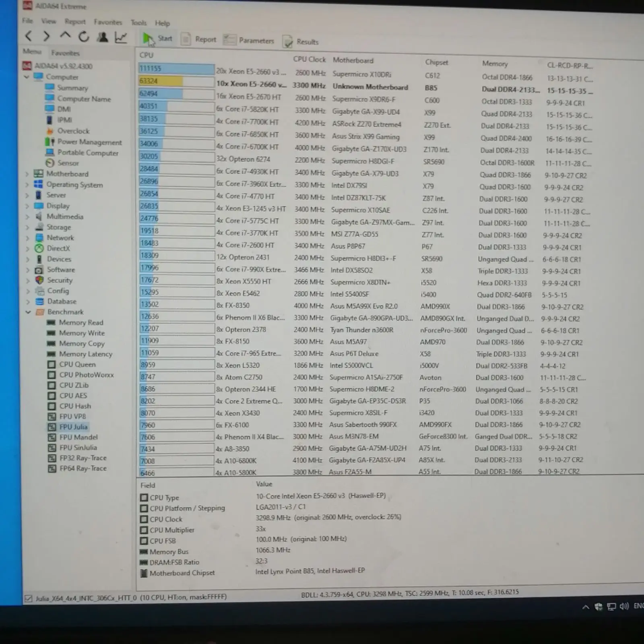The width and height of the screenshot is (644, 644).
Task: Switch to the Favorites side tab
Action: pyautogui.click(x=66, y=53)
